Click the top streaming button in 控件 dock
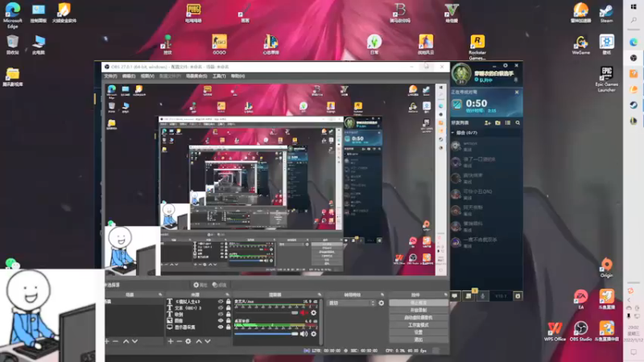Viewport: 644px width, 362px height. (x=419, y=303)
